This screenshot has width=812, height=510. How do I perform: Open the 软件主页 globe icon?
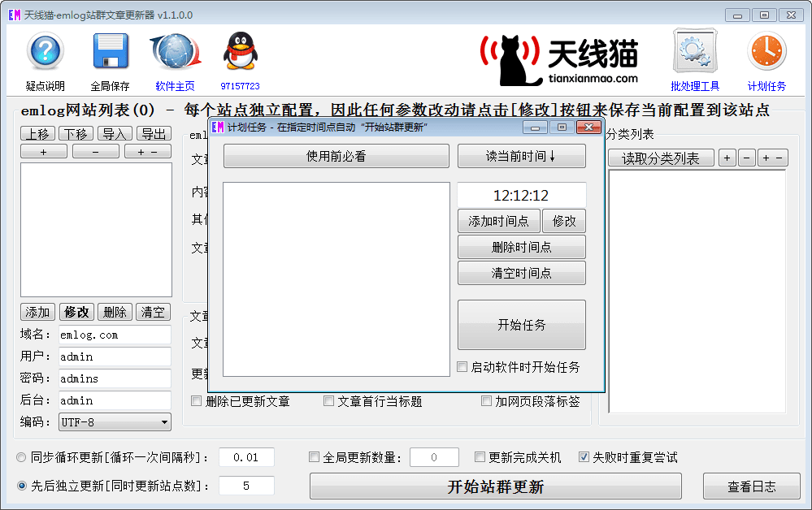[x=176, y=51]
